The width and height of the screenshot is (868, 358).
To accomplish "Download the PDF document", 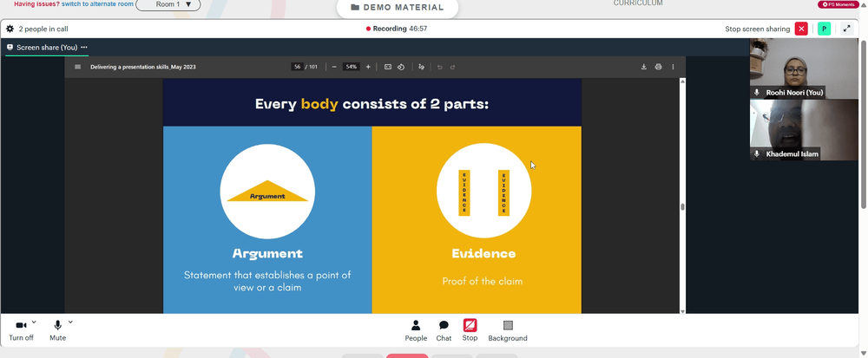I will click(x=644, y=67).
